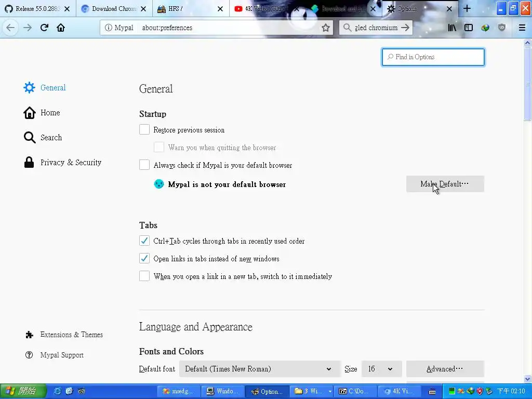Toggle Always check if Mypal is default browser
Viewport: 532px width, 399px height.
[x=144, y=165]
